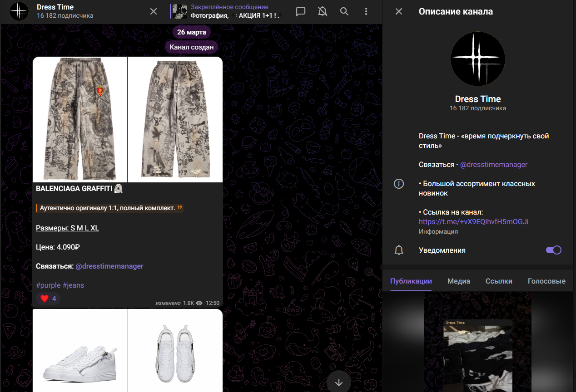Open the comments discussion icon in header
This screenshot has width=576, height=392.
301,11
